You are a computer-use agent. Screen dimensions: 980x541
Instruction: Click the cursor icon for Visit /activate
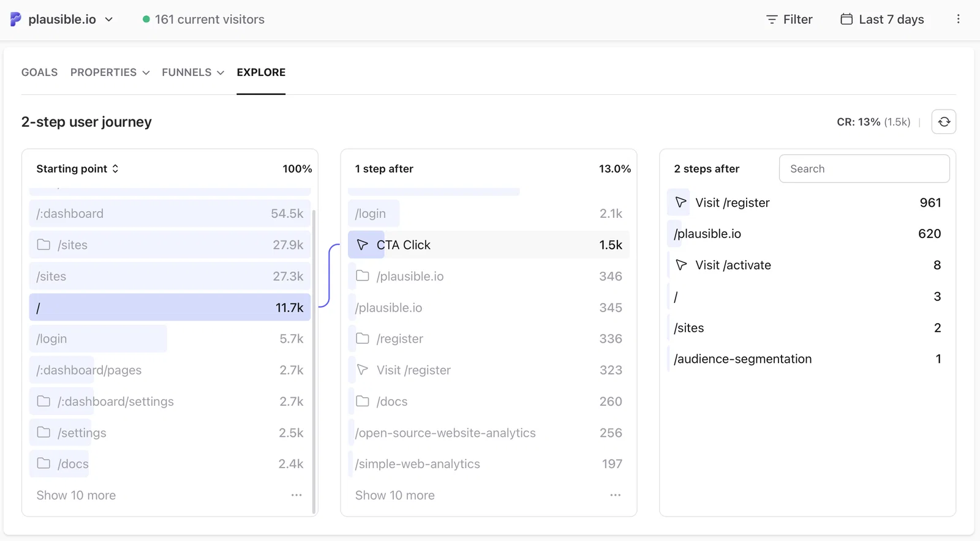[x=681, y=265]
